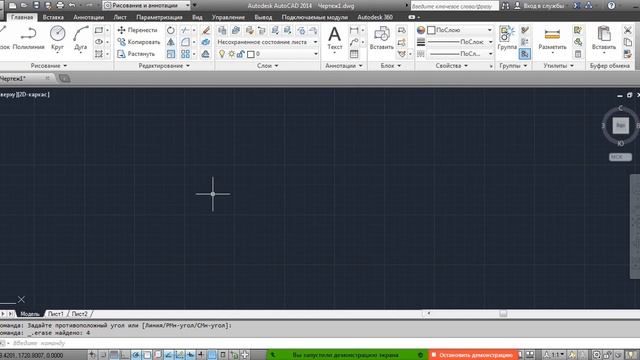Select the Circle (Круг) tool
640x360 pixels.
click(58, 38)
